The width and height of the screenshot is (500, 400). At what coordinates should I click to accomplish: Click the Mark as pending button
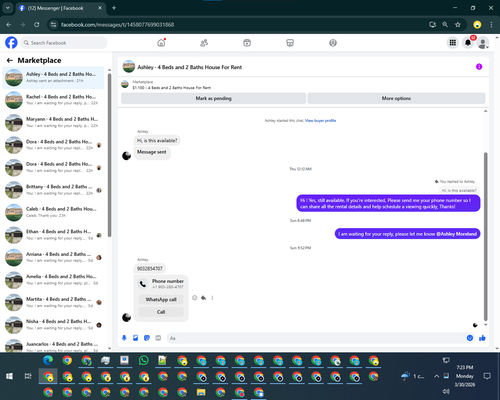[213, 98]
